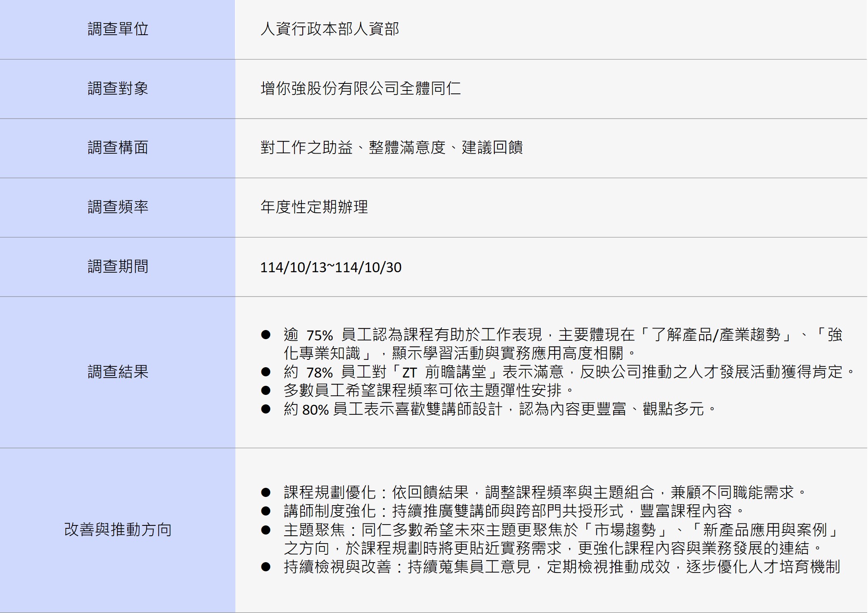Click the date range 114/10/13~114/10/30

pyautogui.click(x=330, y=267)
